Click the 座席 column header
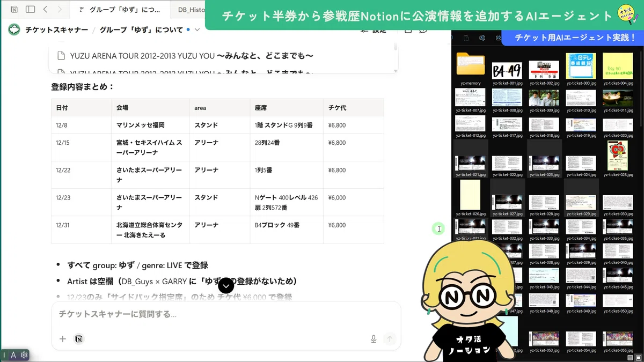The height and width of the screenshot is (362, 644). coord(287,108)
